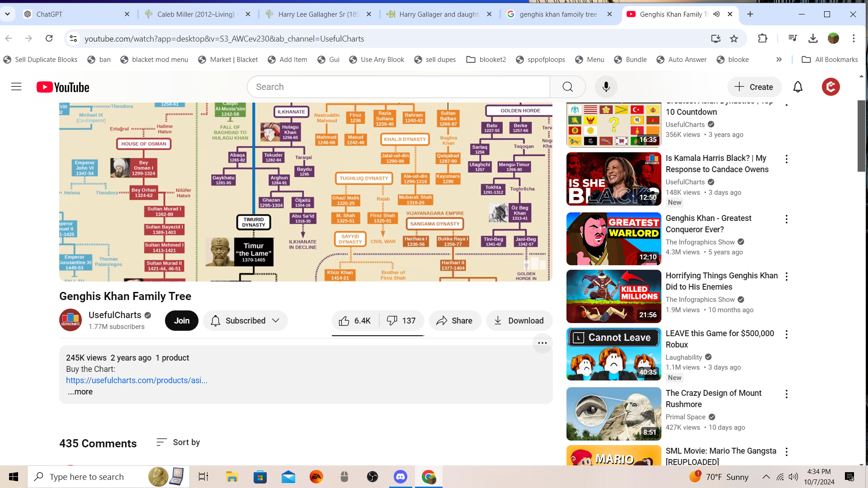Open Genghis Khan Greatest Conqueror thumbnail

613,239
